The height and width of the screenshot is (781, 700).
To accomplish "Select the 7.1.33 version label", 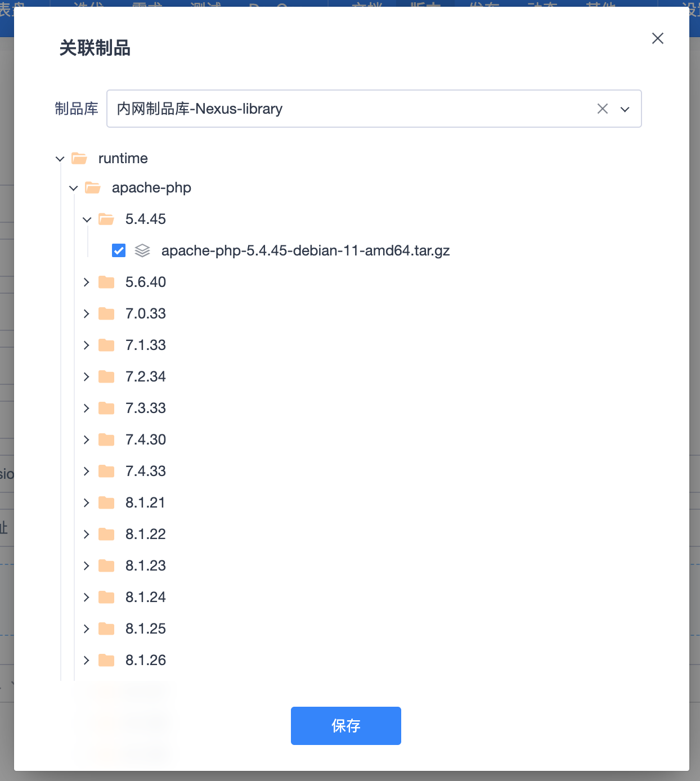I will coord(146,345).
